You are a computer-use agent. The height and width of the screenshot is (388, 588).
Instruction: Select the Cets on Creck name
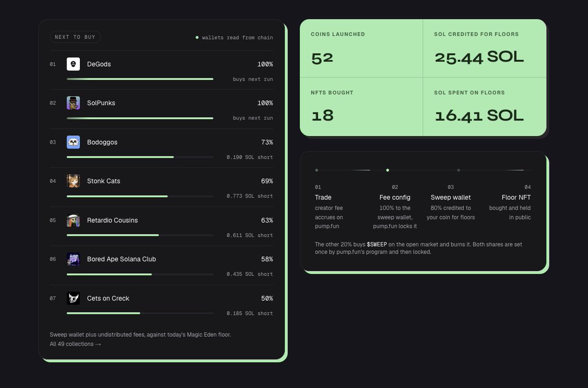point(108,298)
